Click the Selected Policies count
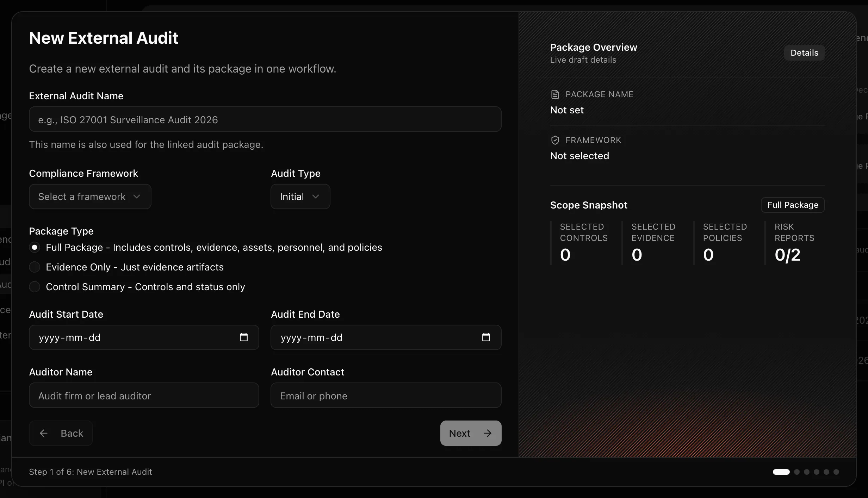The width and height of the screenshot is (868, 498). 708,255
